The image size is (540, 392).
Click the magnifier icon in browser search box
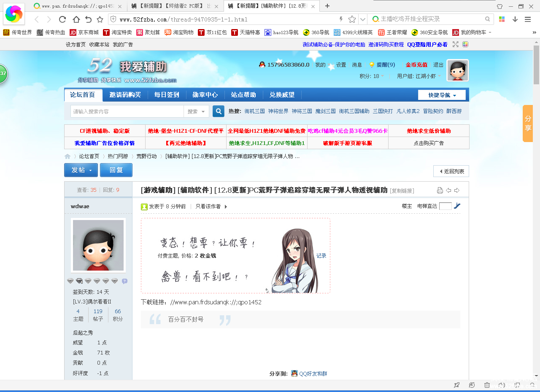pyautogui.click(x=487, y=19)
